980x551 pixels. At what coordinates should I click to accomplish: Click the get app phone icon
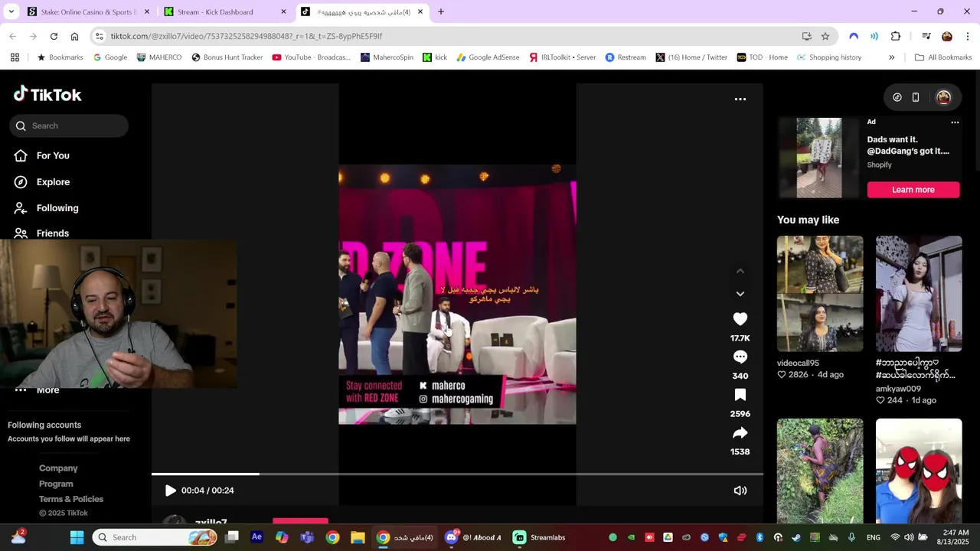point(916,97)
